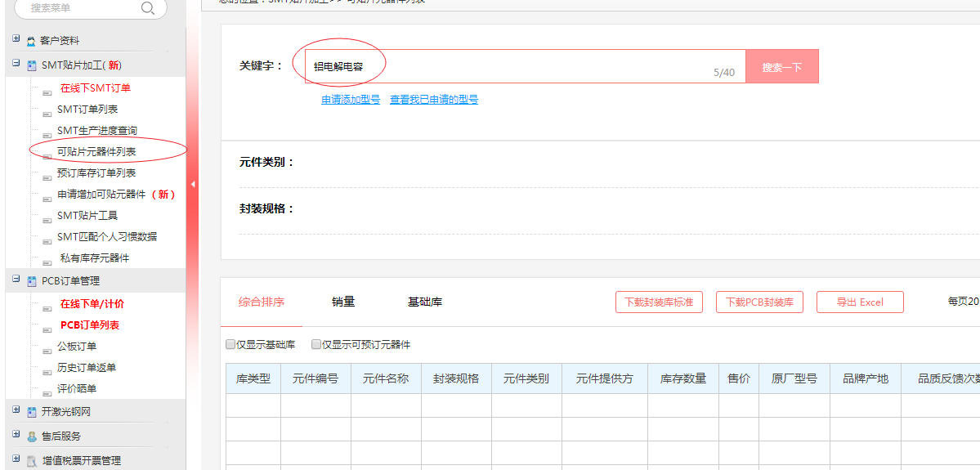Check 仅显示可预订元器件 option
This screenshot has height=470, width=980.
click(316, 345)
